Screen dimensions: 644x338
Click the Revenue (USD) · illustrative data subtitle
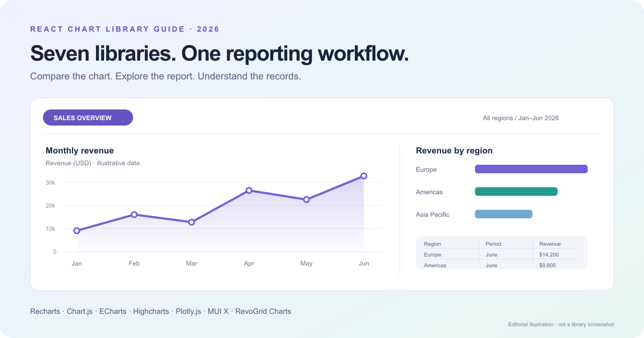point(92,163)
